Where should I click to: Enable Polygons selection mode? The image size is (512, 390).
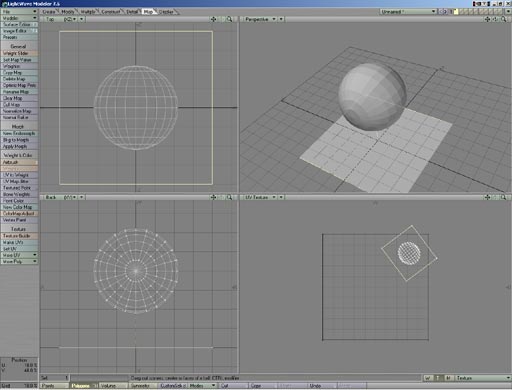coord(84,386)
